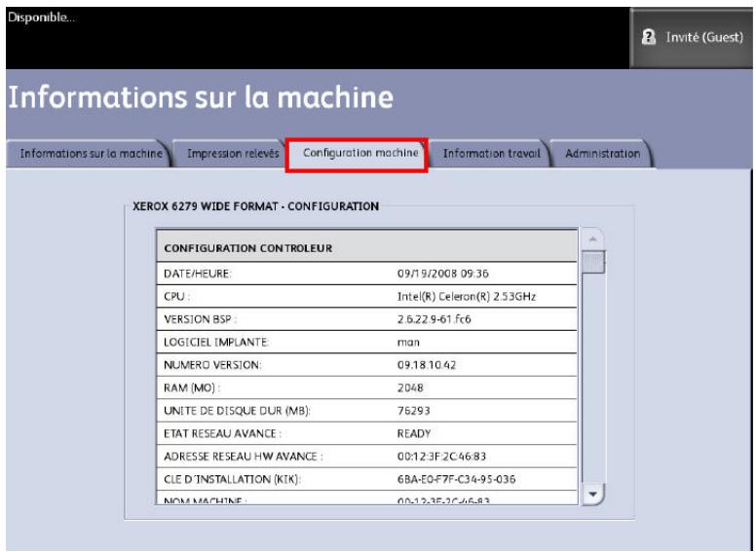Select the DATE/HEURE row label
The height and width of the screenshot is (552, 756).
(x=198, y=274)
